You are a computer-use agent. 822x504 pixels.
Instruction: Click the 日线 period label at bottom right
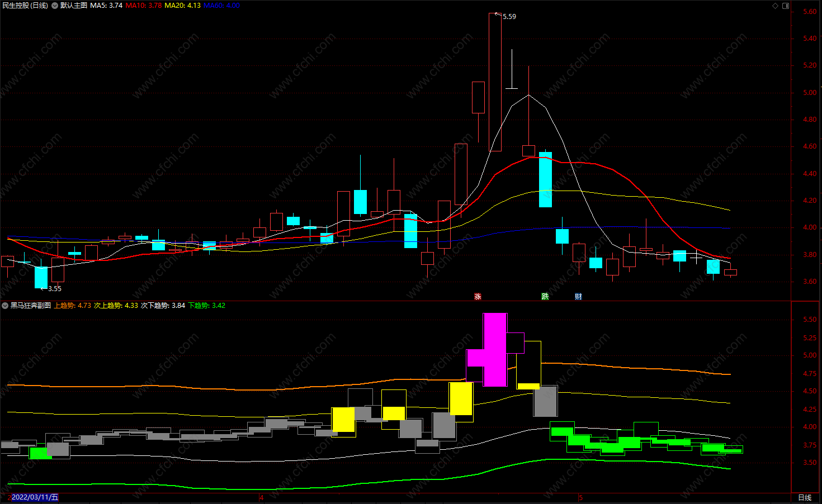point(805,497)
